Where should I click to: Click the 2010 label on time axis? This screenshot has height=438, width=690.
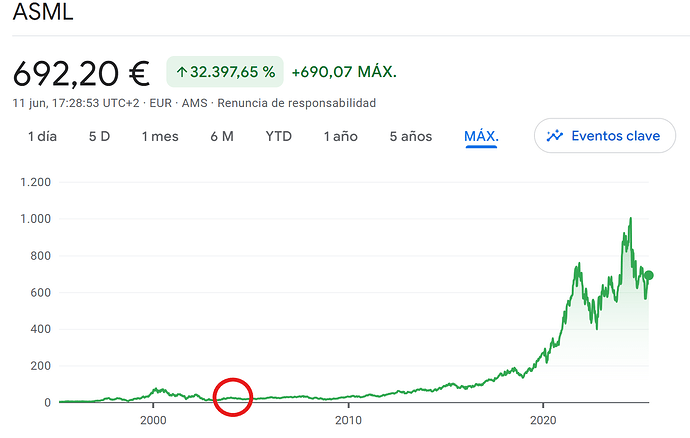pyautogui.click(x=349, y=420)
